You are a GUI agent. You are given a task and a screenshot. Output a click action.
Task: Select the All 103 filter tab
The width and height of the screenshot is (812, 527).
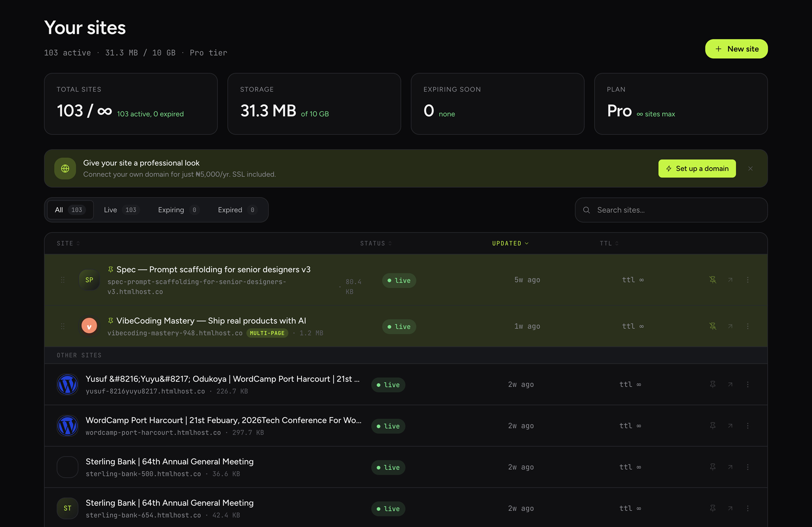(x=70, y=210)
